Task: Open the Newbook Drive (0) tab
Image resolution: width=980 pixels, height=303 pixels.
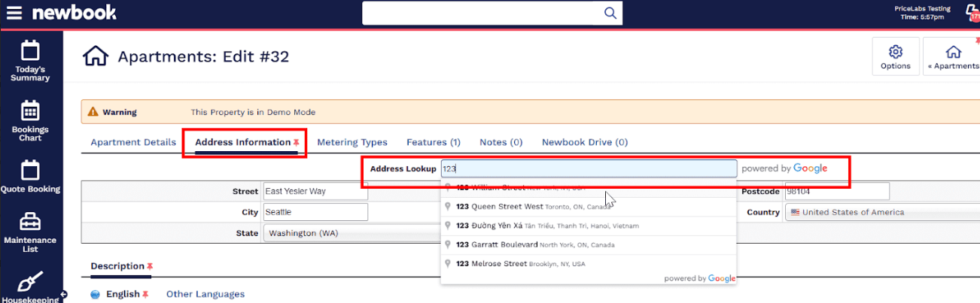Action: (585, 142)
